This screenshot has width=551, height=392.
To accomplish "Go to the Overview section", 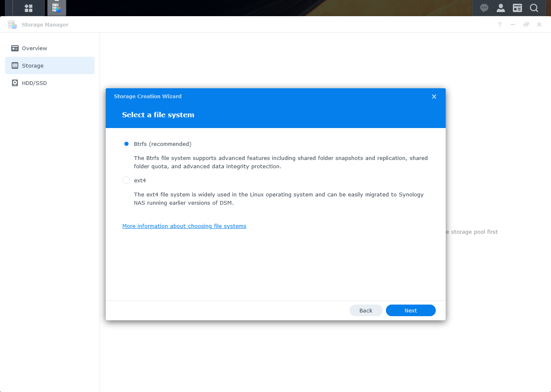I will (34, 48).
